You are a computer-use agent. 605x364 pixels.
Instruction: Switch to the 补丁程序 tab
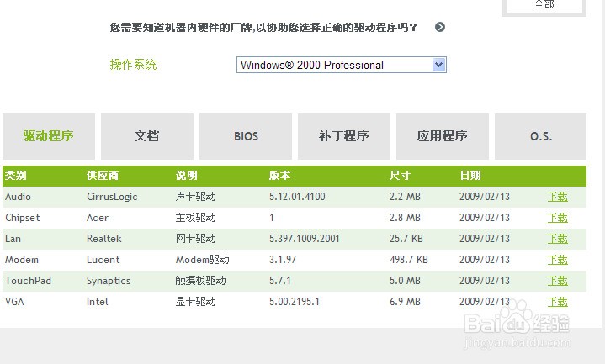tap(344, 136)
